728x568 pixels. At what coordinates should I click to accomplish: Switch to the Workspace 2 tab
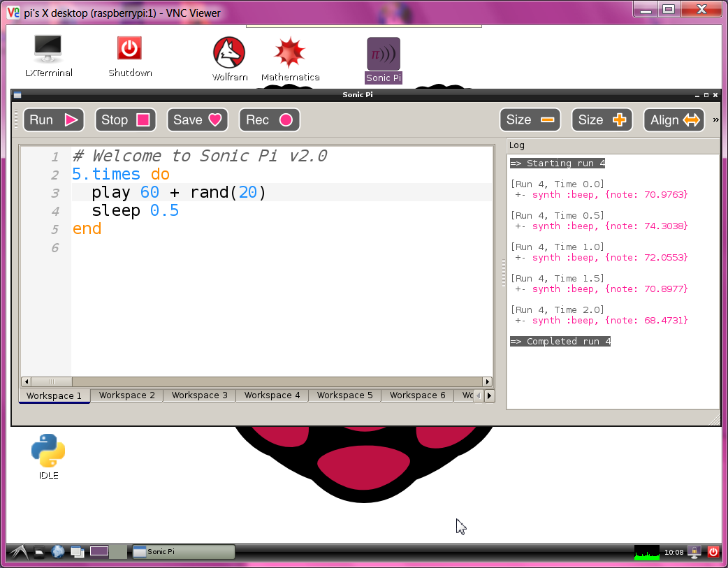(127, 395)
